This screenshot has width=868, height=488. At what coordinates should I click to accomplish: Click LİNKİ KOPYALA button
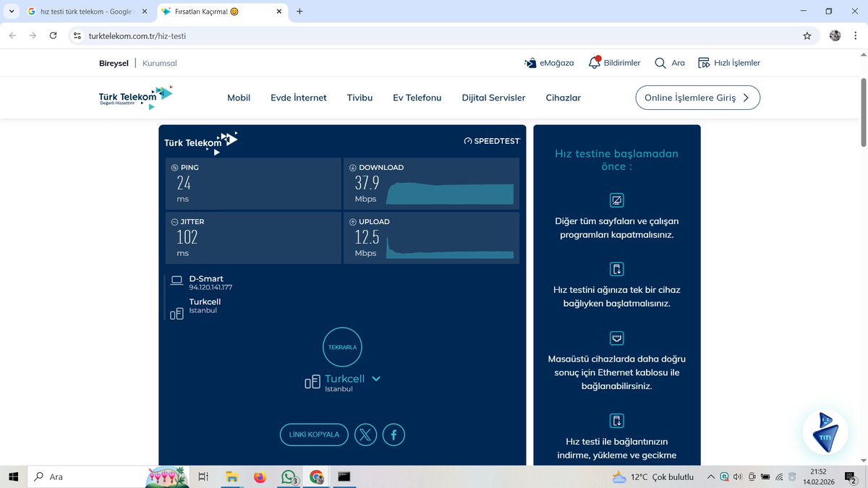pyautogui.click(x=314, y=435)
